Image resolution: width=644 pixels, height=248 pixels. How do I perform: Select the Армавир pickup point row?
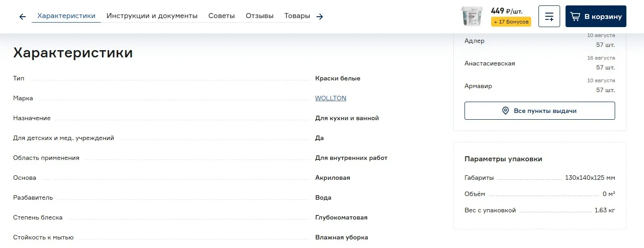pos(540,86)
